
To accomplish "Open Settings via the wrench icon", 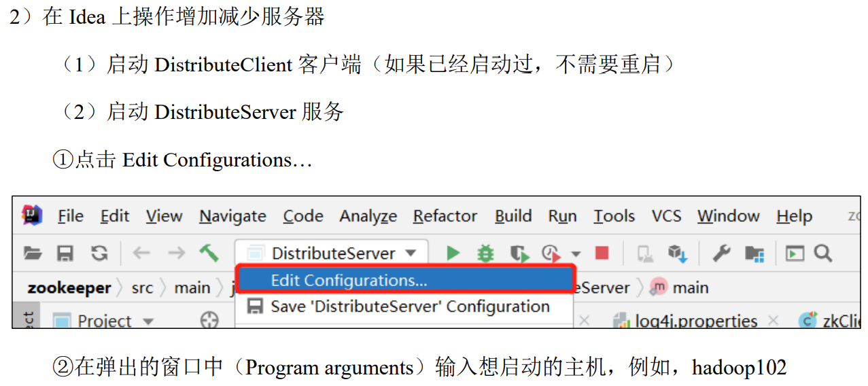I will [x=721, y=253].
